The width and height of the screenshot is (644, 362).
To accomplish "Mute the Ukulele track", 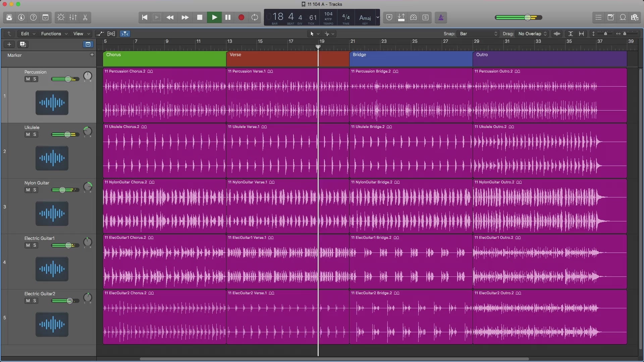I will click(x=28, y=134).
